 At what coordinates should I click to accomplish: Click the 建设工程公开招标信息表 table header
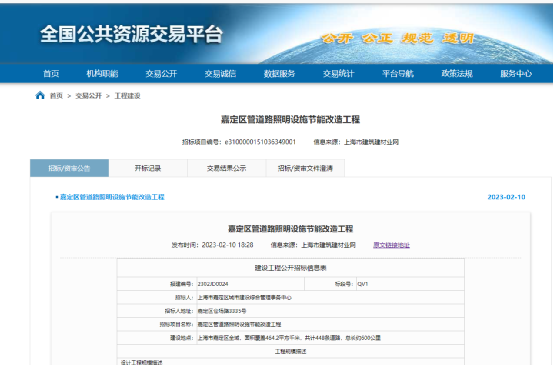click(x=291, y=268)
